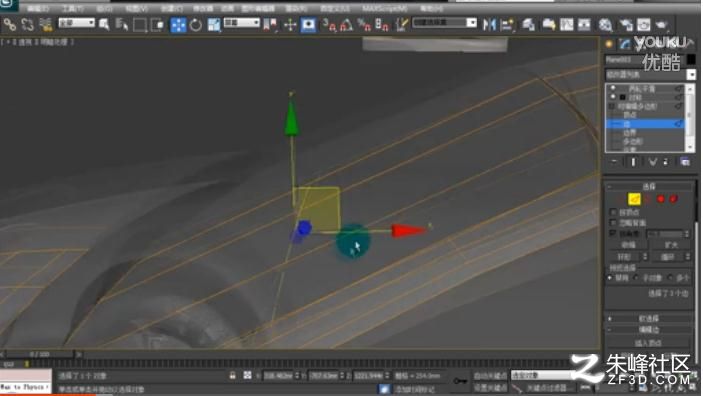Open the Mirror tool in toolbar
The height and width of the screenshot is (396, 703).
click(489, 24)
